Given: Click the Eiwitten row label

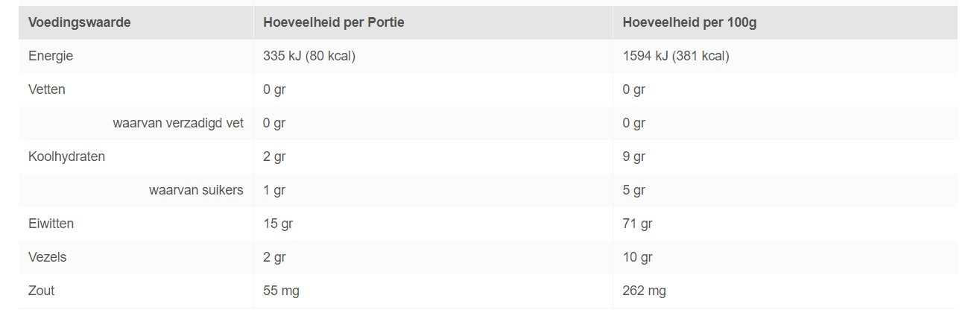Looking at the screenshot, I should [x=51, y=224].
